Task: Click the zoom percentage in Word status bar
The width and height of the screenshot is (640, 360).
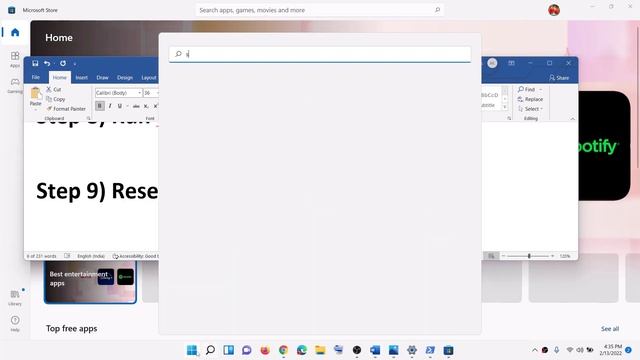Action: click(565, 256)
